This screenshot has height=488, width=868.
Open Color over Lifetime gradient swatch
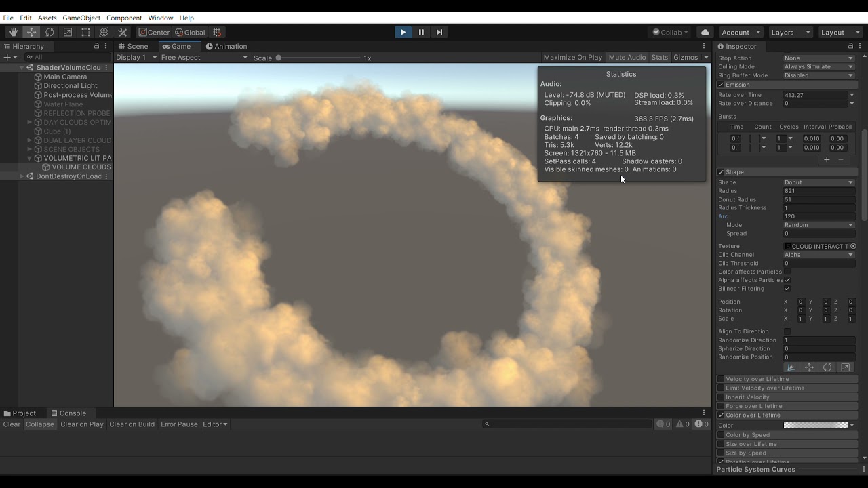(816, 426)
